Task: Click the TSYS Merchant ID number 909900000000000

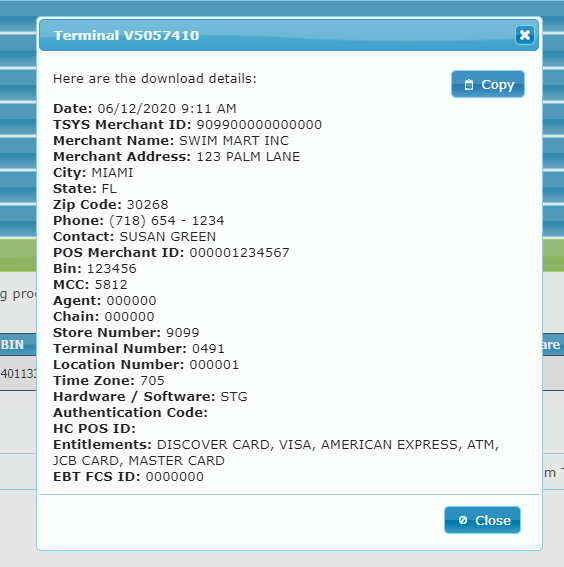Action: (x=259, y=125)
